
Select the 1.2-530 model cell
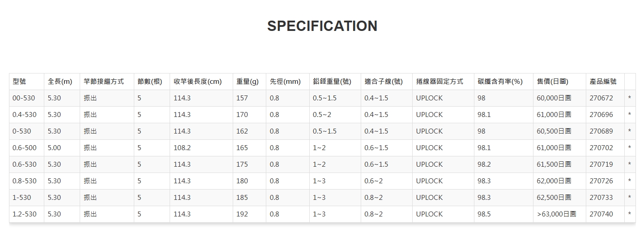tap(25, 214)
